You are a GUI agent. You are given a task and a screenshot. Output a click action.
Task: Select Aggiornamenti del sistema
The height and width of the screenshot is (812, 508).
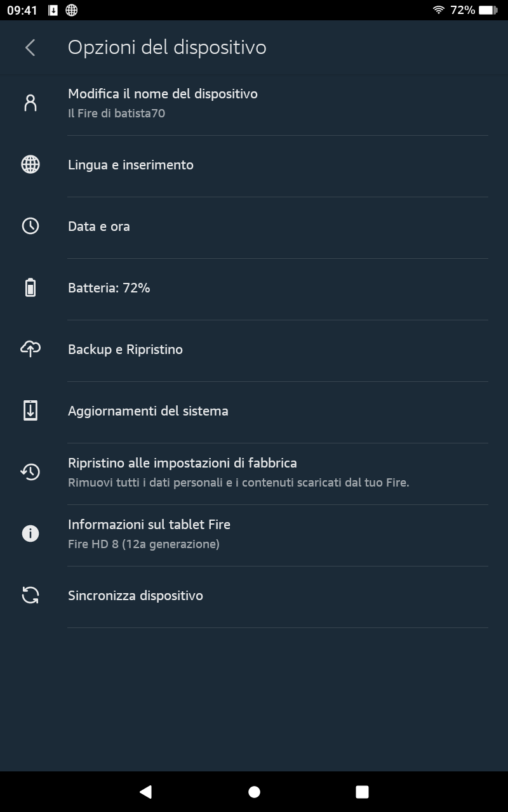coord(148,411)
